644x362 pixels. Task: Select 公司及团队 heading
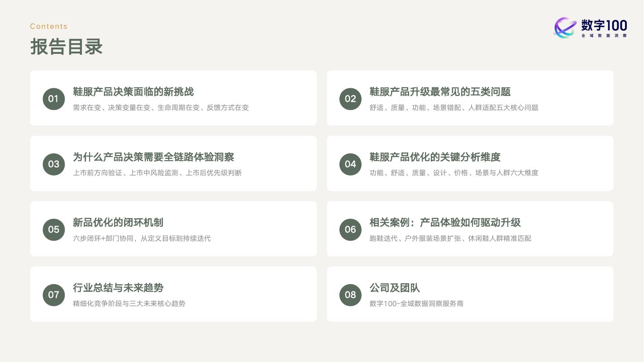pos(395,288)
